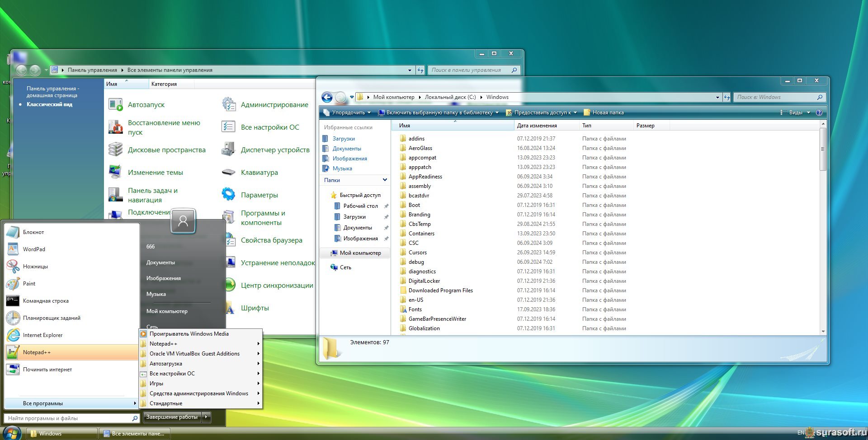Select Classic view option (Классический вид)
The width and height of the screenshot is (868, 440).
point(49,104)
